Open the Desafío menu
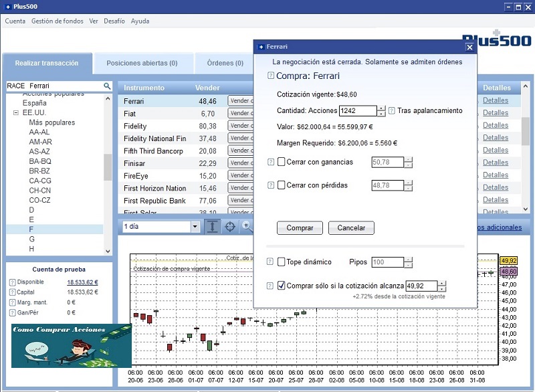This screenshot has height=392, width=535. tap(114, 21)
